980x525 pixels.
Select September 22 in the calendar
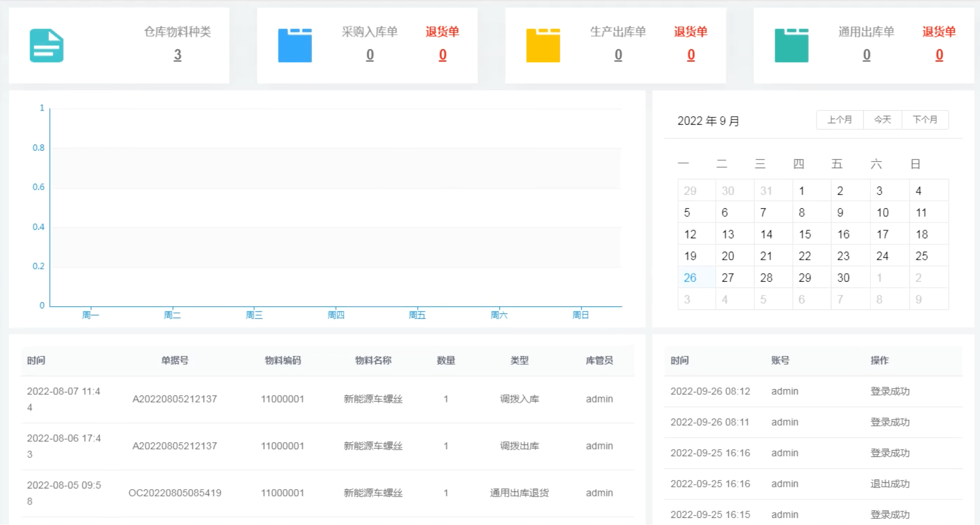811,256
